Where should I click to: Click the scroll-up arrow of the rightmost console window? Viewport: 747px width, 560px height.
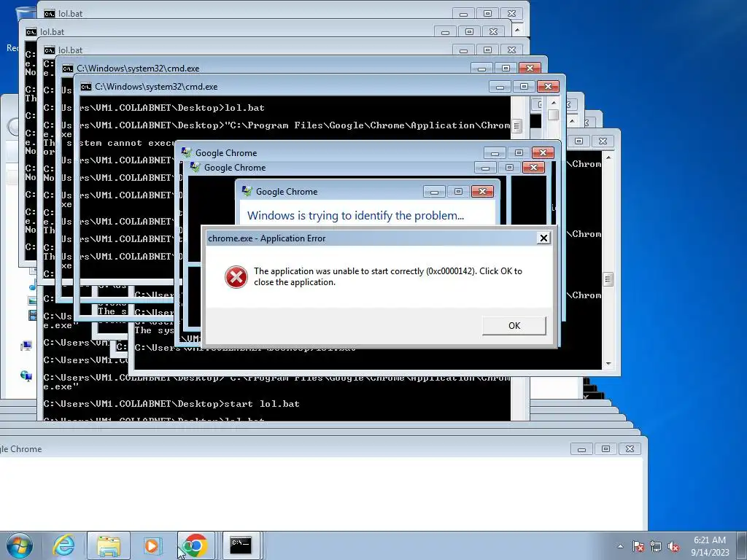pyautogui.click(x=608, y=157)
